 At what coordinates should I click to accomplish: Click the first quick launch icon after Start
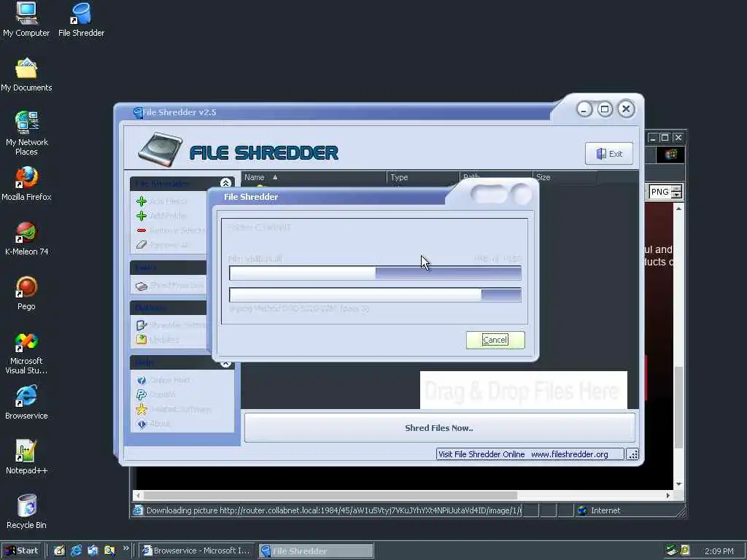(x=60, y=551)
